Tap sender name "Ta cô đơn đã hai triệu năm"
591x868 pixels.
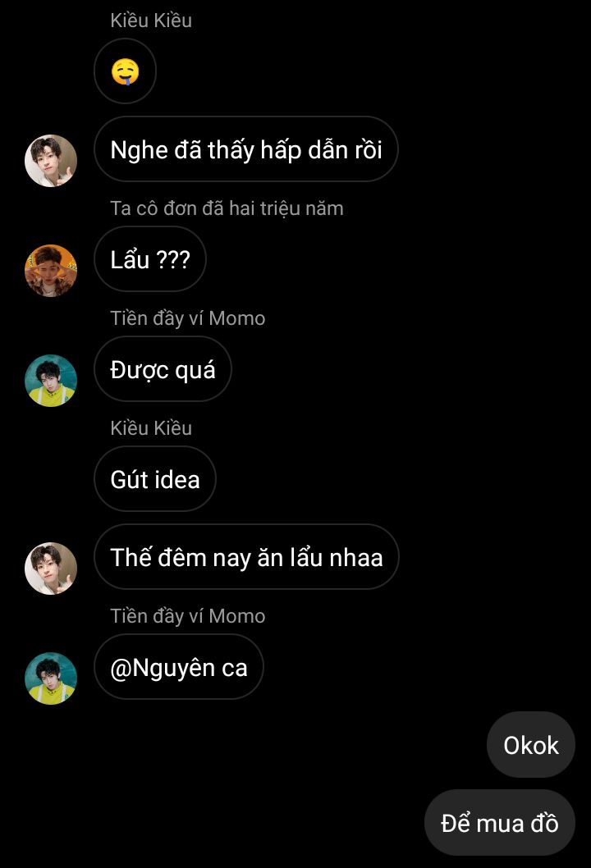click(227, 208)
